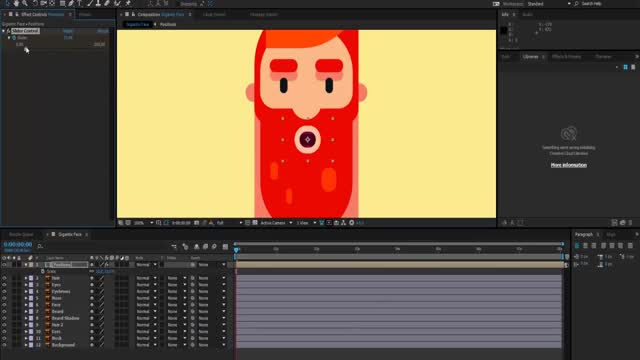
Task: Switch to the Render Queue tab
Action: pyautogui.click(x=21, y=235)
